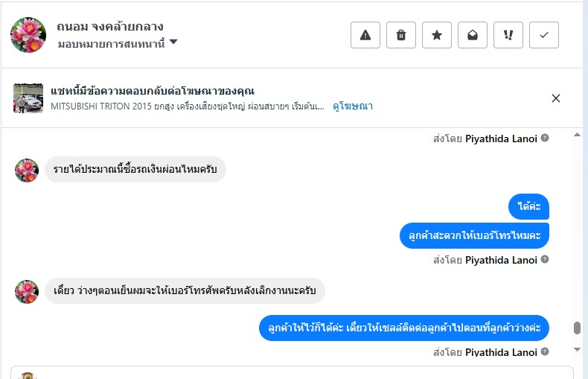
Task: Click the scrollbar down arrow
Action: pyautogui.click(x=576, y=348)
